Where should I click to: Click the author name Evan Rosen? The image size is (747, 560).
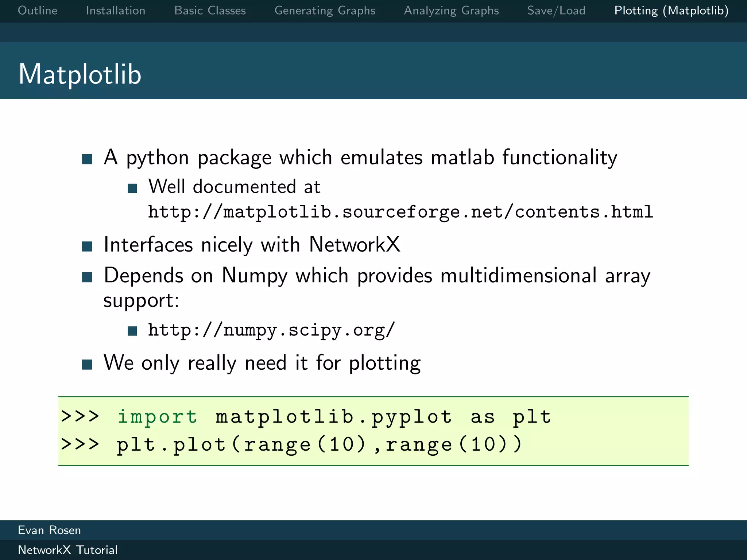(49, 530)
